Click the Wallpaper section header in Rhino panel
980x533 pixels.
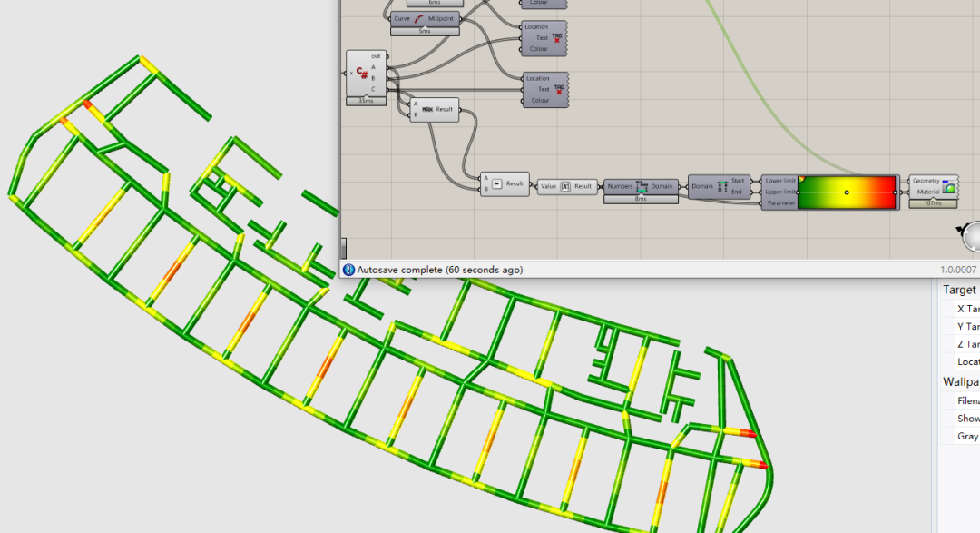[x=961, y=381]
